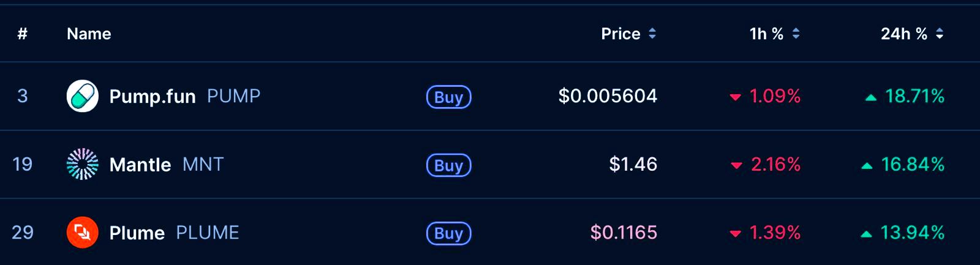This screenshot has width=980, height=265.
Task: Click the Mantle starburst logo icon
Action: (x=82, y=164)
